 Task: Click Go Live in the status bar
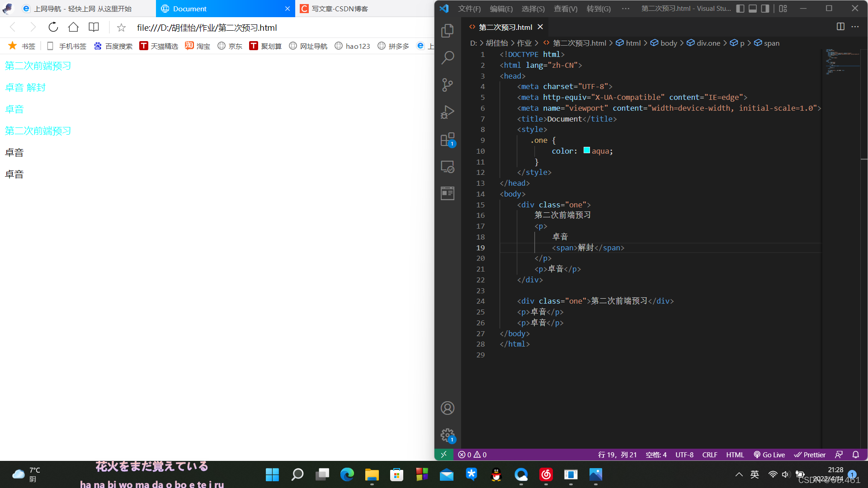[x=769, y=455]
